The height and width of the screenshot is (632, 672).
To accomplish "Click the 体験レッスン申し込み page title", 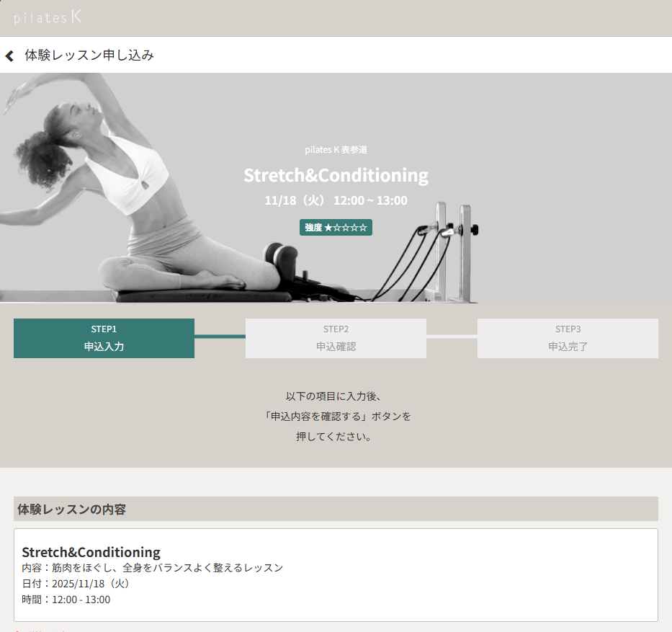I will click(x=89, y=55).
